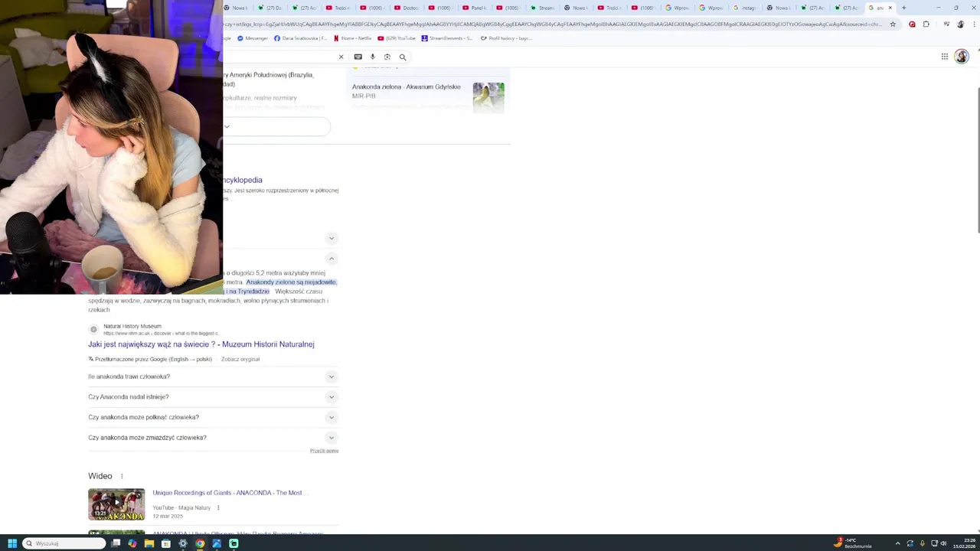Viewport: 980px width, 551px height.
Task: Open the on-screen keyboard input tool
Action: (x=358, y=57)
